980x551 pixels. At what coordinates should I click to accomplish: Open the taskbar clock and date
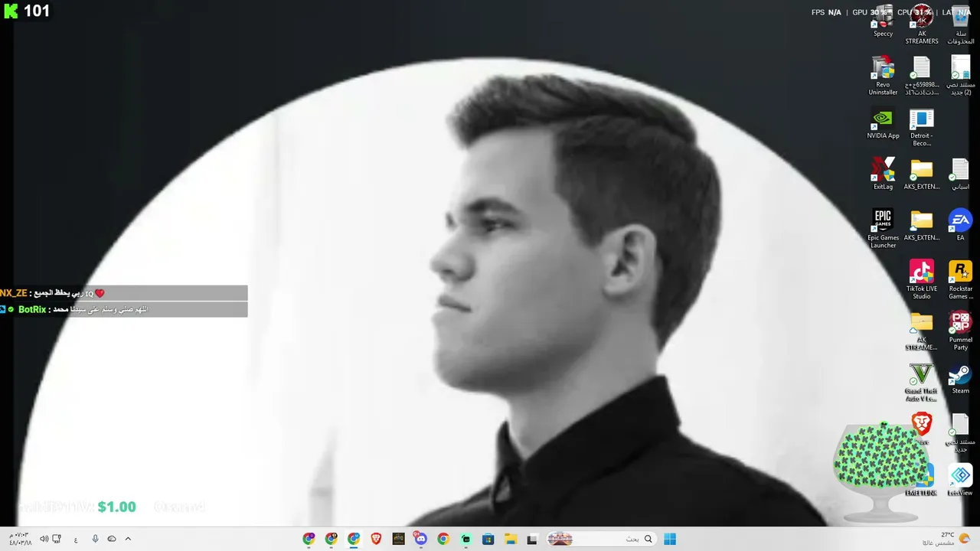(20, 539)
